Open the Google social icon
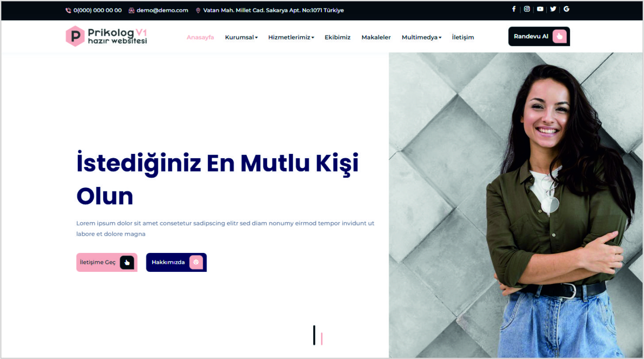Image resolution: width=644 pixels, height=359 pixels. pos(567,9)
